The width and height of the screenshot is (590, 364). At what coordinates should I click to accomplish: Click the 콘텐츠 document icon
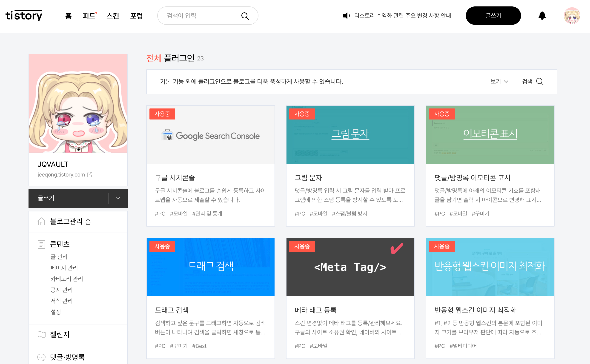pyautogui.click(x=41, y=244)
